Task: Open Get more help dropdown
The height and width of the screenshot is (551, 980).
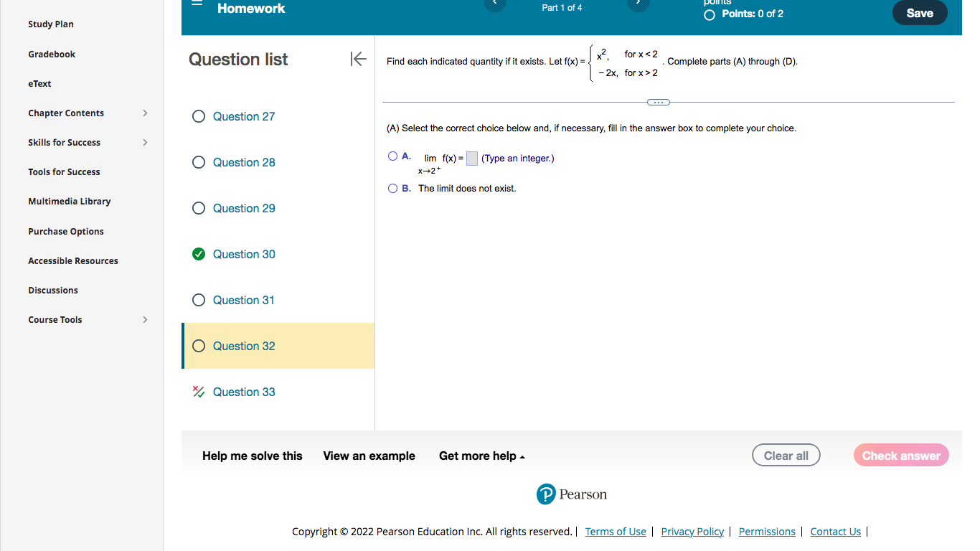Action: pyautogui.click(x=482, y=456)
